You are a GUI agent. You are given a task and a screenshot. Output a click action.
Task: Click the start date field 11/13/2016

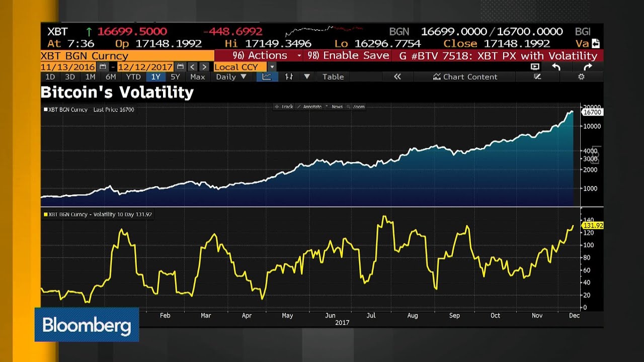point(68,67)
